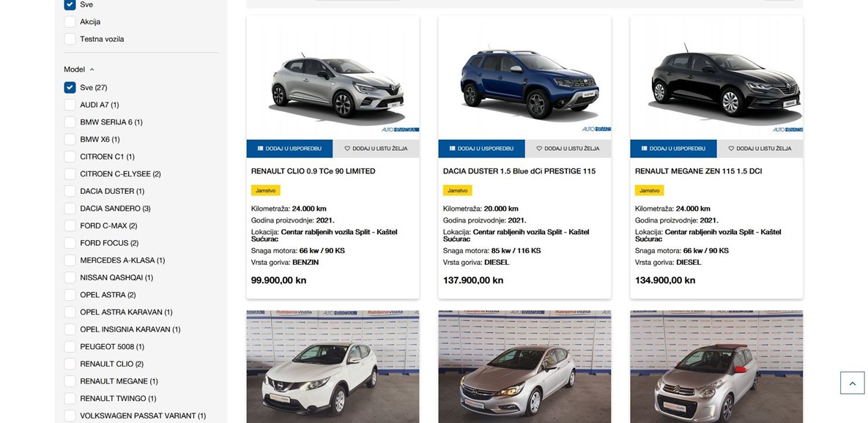Image resolution: width=868 pixels, height=423 pixels.
Task: Open DACIA DUSTER 1.5 Blue dCi PRESTIGE link
Action: point(519,171)
